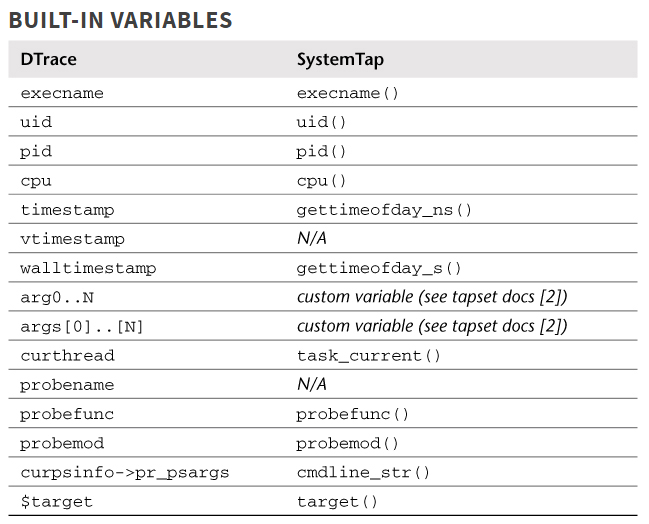Click tapset docs note beside arg0..N
Screen dimensions: 649x524
pos(432,297)
